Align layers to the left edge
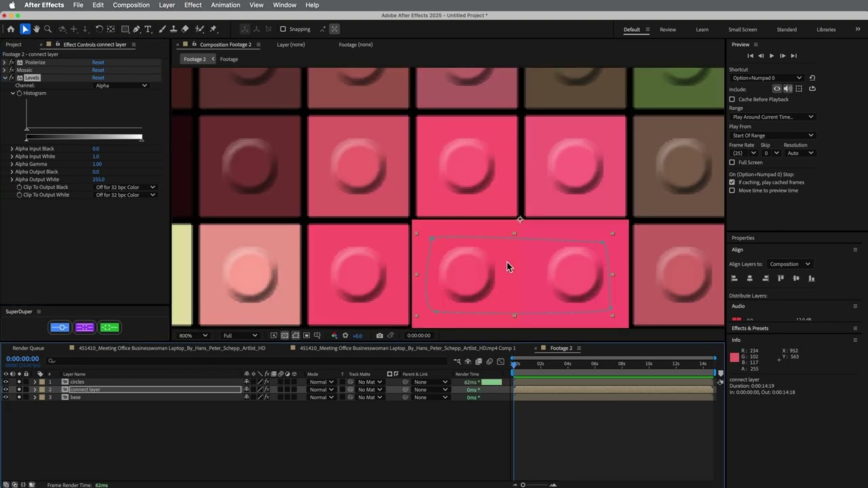The image size is (868, 488). coord(734,278)
